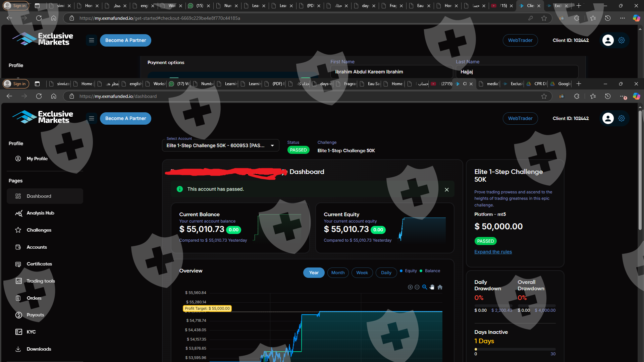Open the Select Account dropdown
Image resolution: width=644 pixels, height=362 pixels.
point(220,145)
